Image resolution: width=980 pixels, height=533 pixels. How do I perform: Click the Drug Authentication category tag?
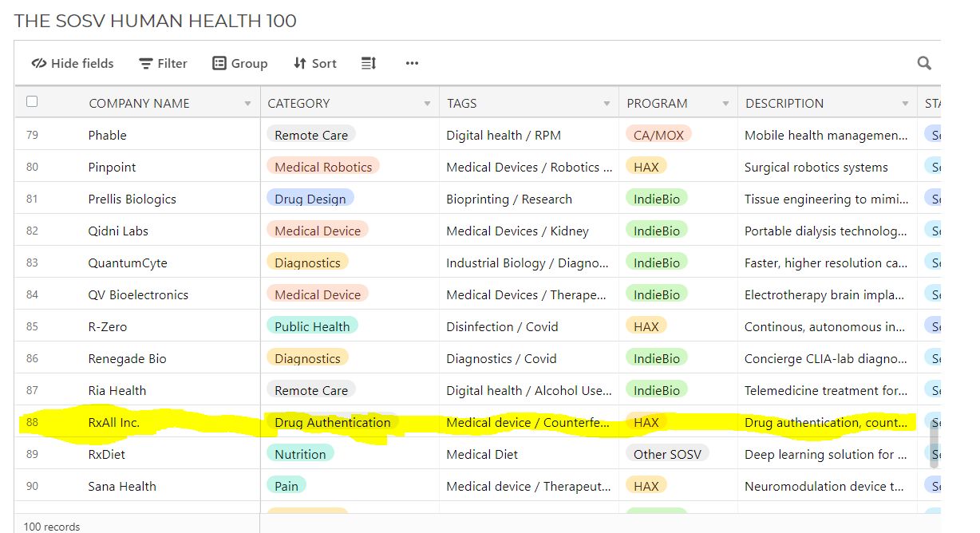coord(332,422)
